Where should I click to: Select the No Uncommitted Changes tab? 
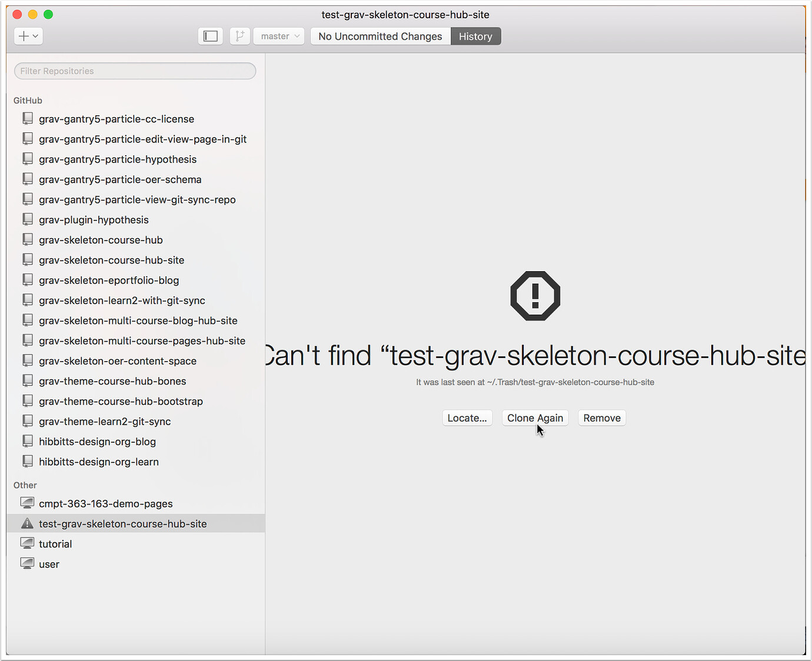380,36
